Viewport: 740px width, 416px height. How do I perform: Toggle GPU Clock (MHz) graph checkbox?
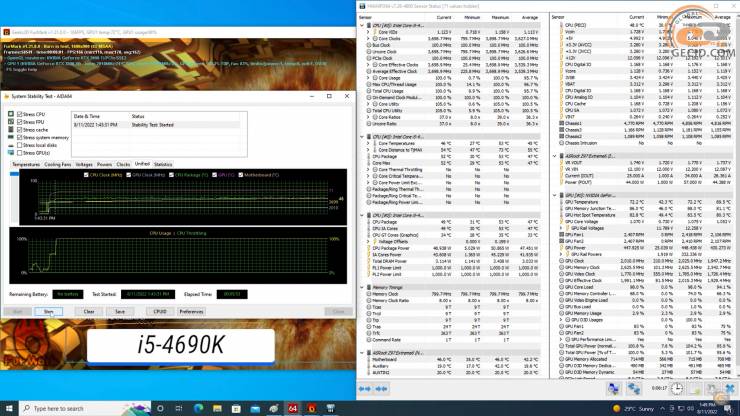(128, 175)
